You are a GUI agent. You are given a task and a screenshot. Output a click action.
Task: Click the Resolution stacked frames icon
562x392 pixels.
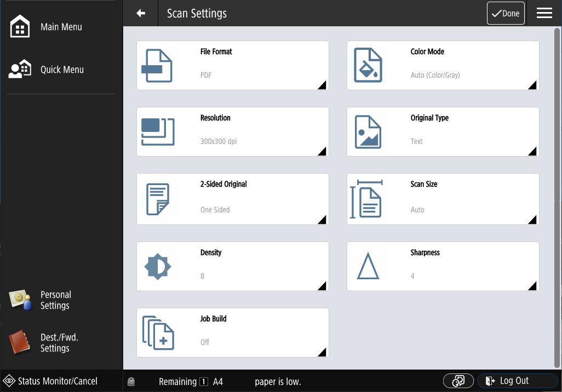(157, 132)
